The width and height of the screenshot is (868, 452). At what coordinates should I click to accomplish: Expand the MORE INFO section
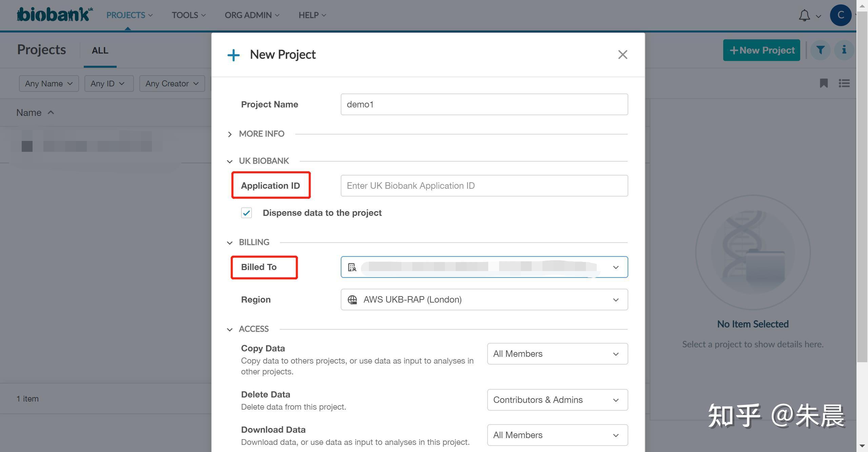click(x=230, y=134)
